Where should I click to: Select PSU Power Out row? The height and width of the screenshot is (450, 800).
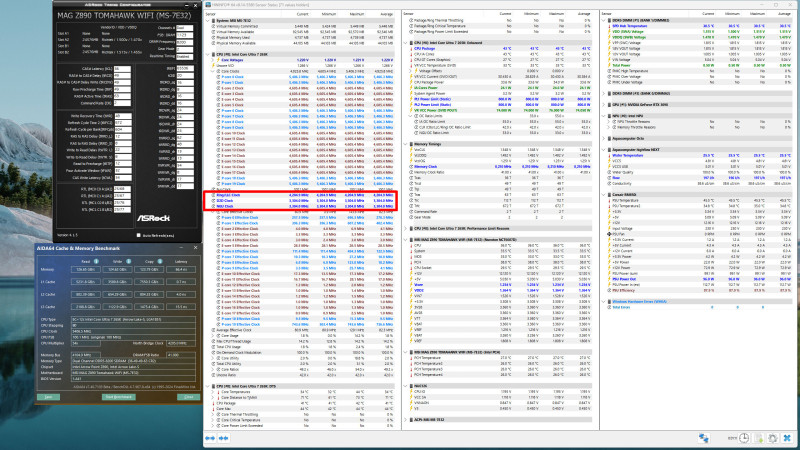[697, 279]
